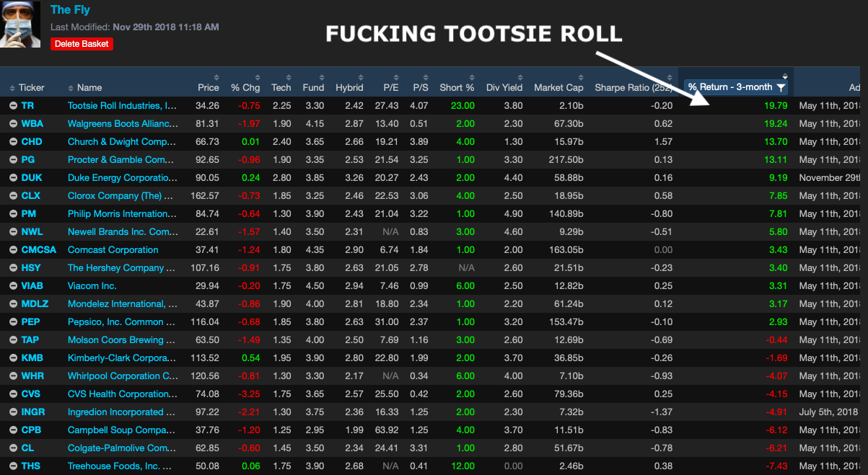Viewport: 868px width, 475px height.
Task: Sort by Tech score column
Action: pos(281,87)
